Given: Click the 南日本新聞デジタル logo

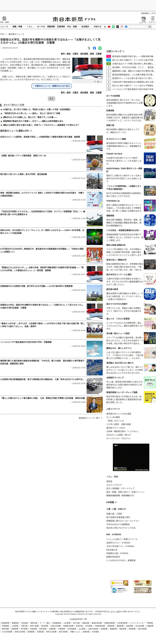Looking at the screenshot, I should (x=74, y=19).
